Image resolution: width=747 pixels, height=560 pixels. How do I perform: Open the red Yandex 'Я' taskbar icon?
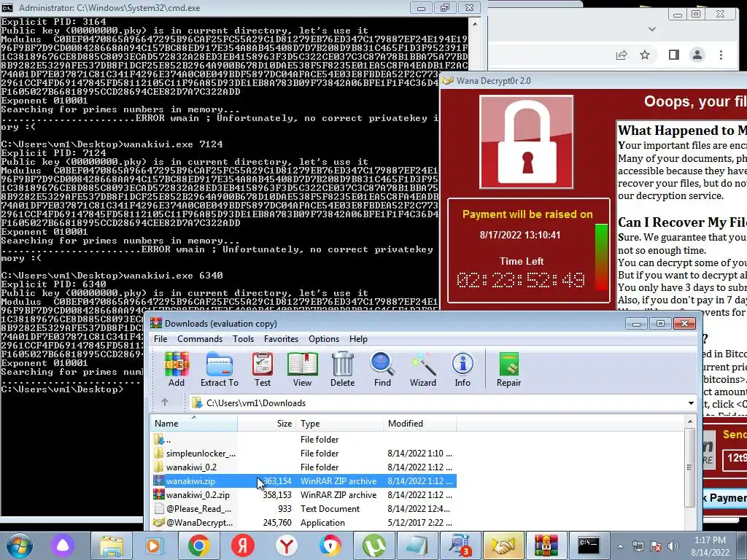(242, 545)
